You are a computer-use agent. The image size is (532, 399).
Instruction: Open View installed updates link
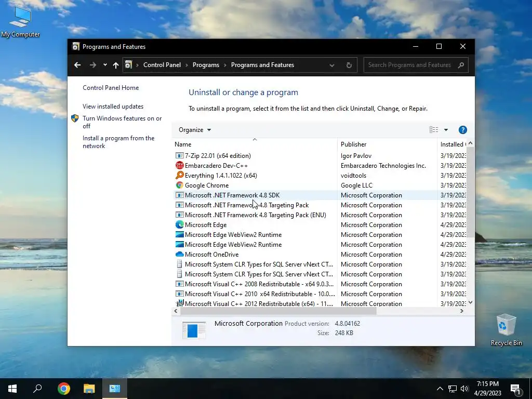click(113, 106)
